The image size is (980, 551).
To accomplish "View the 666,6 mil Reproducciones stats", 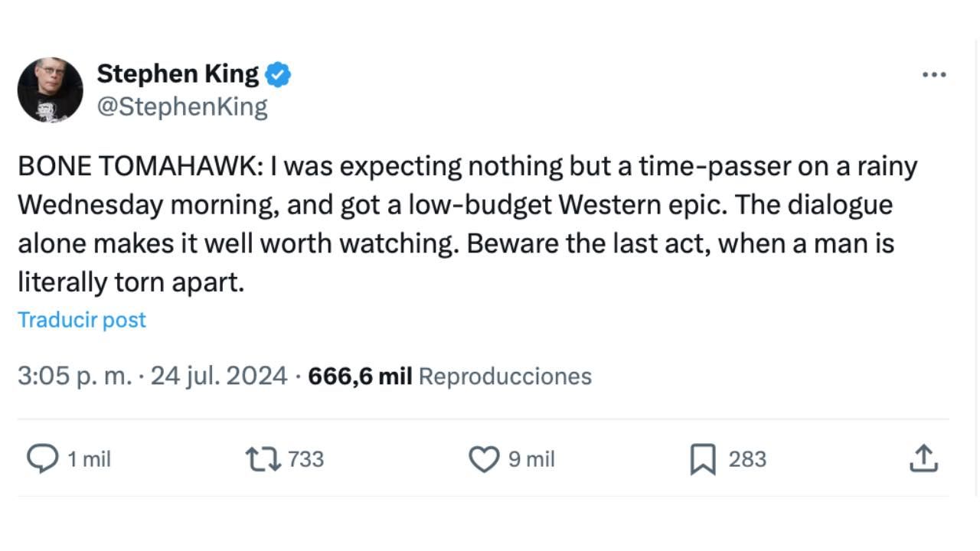I will (360, 377).
